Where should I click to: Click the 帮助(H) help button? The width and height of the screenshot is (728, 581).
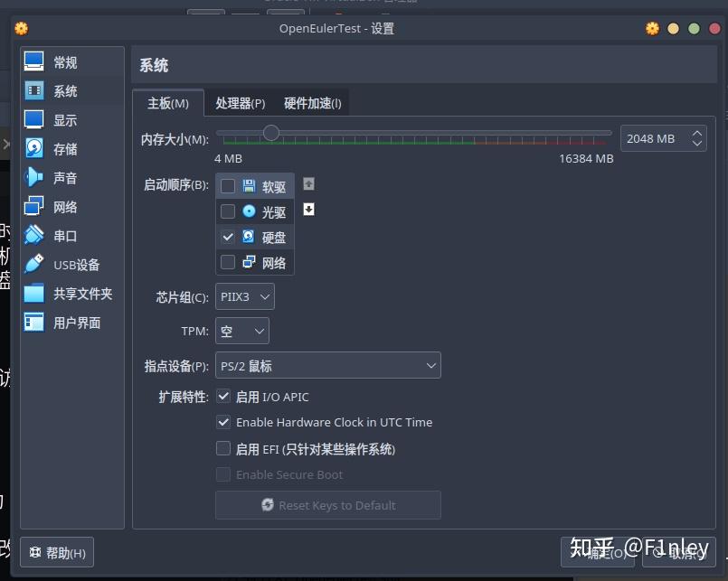pyautogui.click(x=57, y=552)
